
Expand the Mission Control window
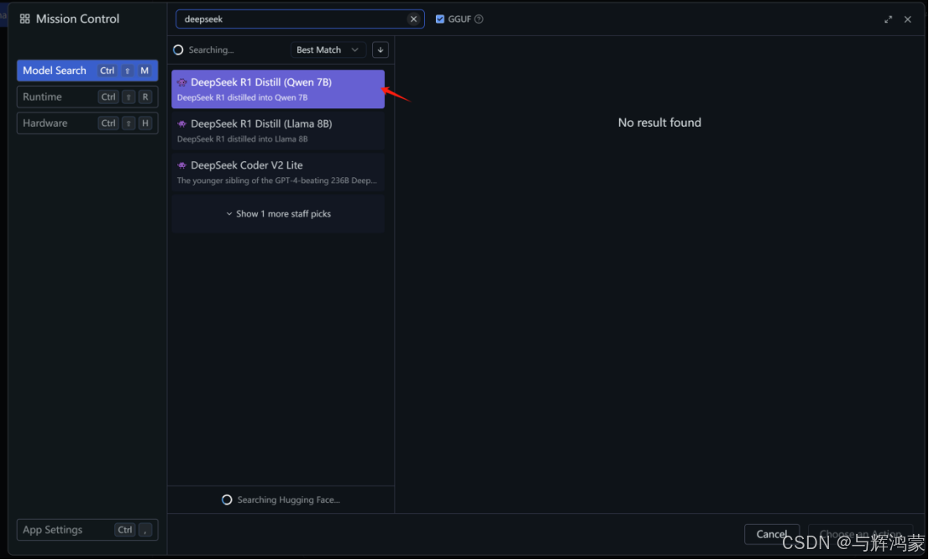[888, 19]
